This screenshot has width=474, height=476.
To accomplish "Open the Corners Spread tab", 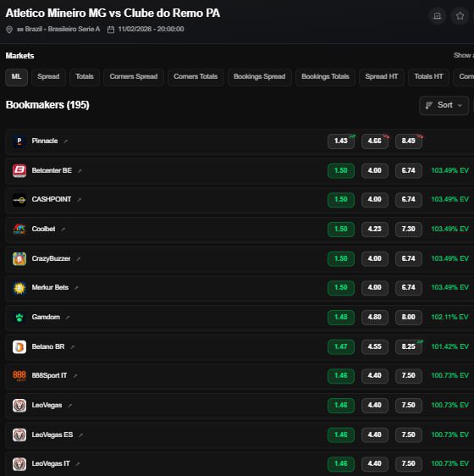I will [x=134, y=77].
